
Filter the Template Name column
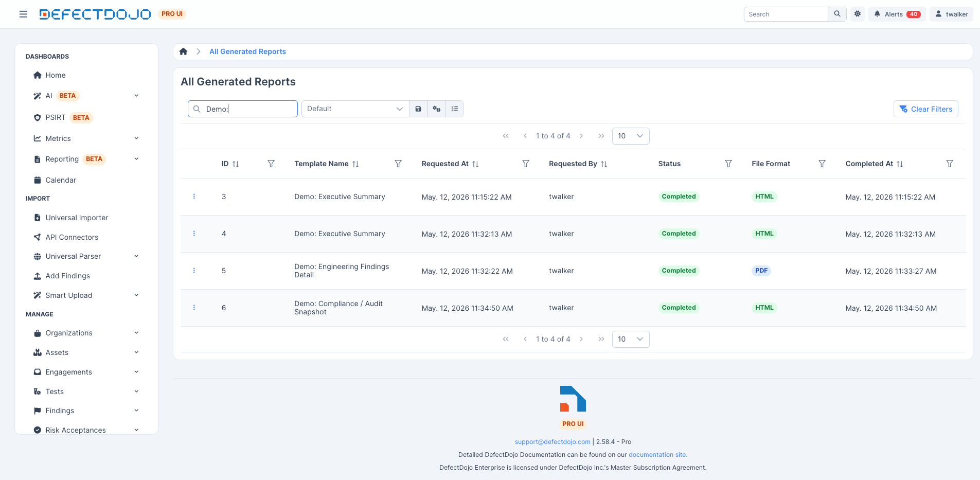(398, 164)
